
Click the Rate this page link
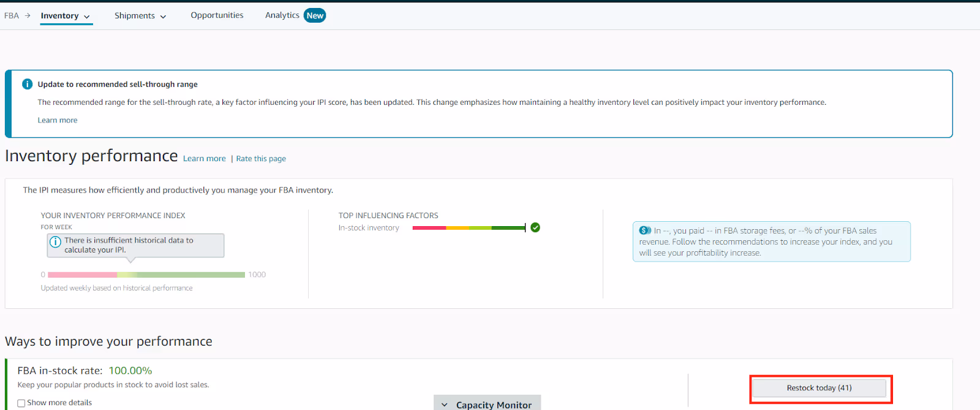pos(261,159)
